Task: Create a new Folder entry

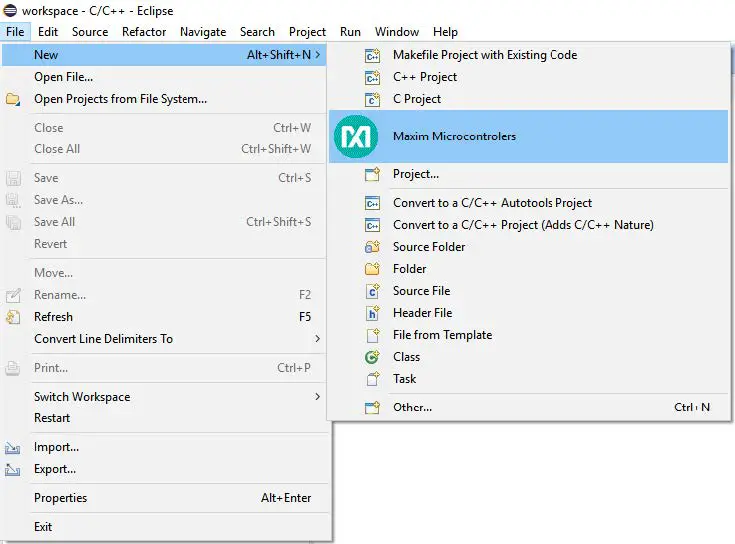Action: tap(528, 269)
